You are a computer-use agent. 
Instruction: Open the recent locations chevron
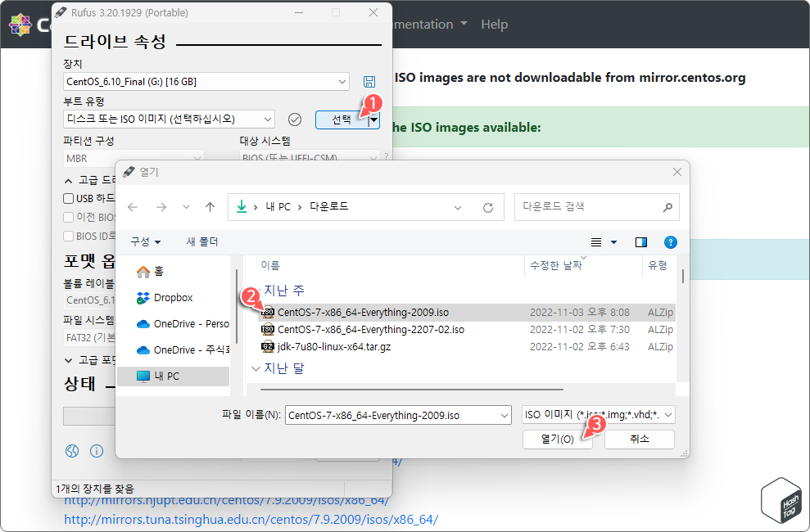point(186,207)
